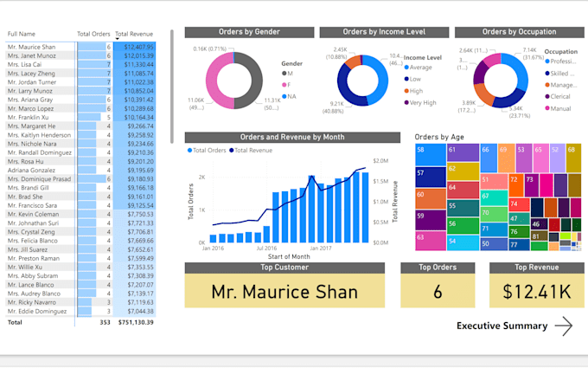This screenshot has height=368, width=588.
Task: Click the Orders by Gender title bar
Action: [249, 32]
